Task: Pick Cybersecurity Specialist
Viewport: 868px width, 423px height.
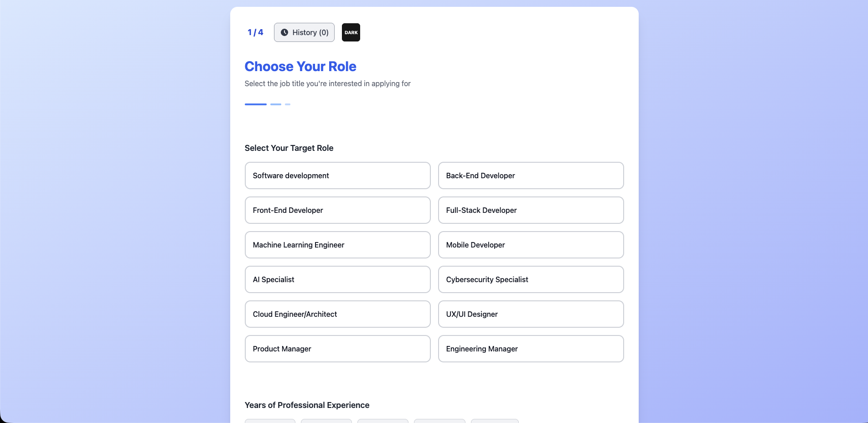Action: click(530, 279)
